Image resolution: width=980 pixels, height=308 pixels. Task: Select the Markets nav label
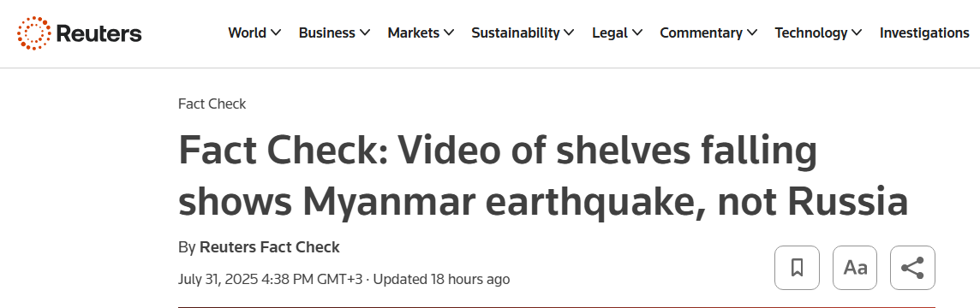(x=414, y=33)
